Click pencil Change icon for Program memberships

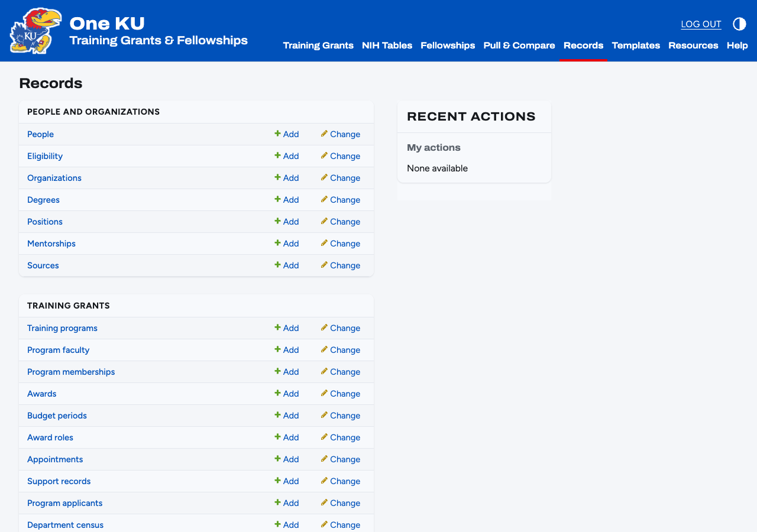[x=324, y=371]
